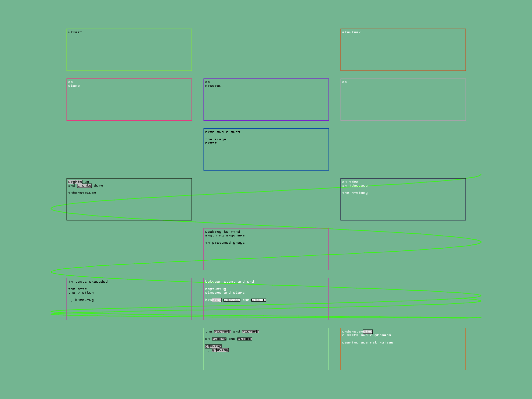Click the highlighted 'lights' before 'up'
The height and width of the screenshot is (399, 532).
(75, 182)
